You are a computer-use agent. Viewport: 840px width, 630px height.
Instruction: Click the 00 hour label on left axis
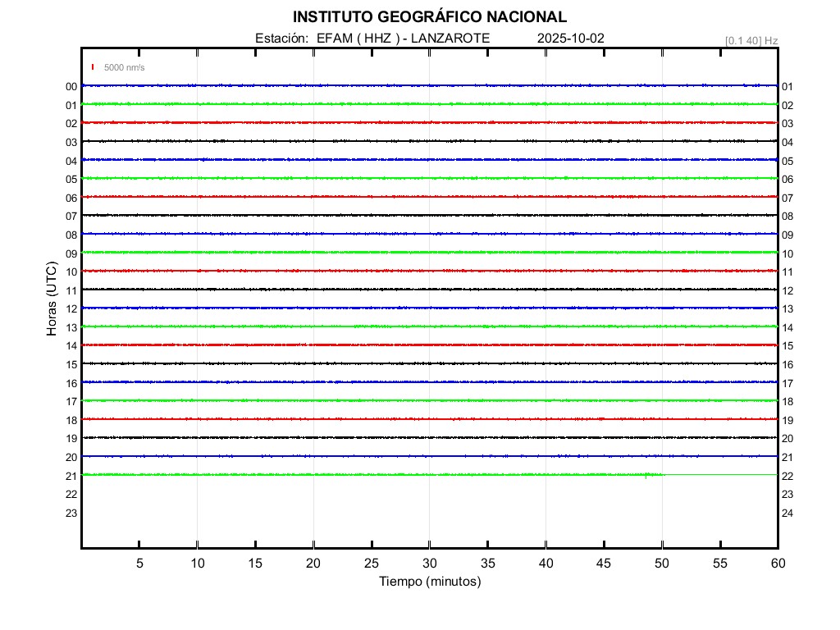point(71,86)
